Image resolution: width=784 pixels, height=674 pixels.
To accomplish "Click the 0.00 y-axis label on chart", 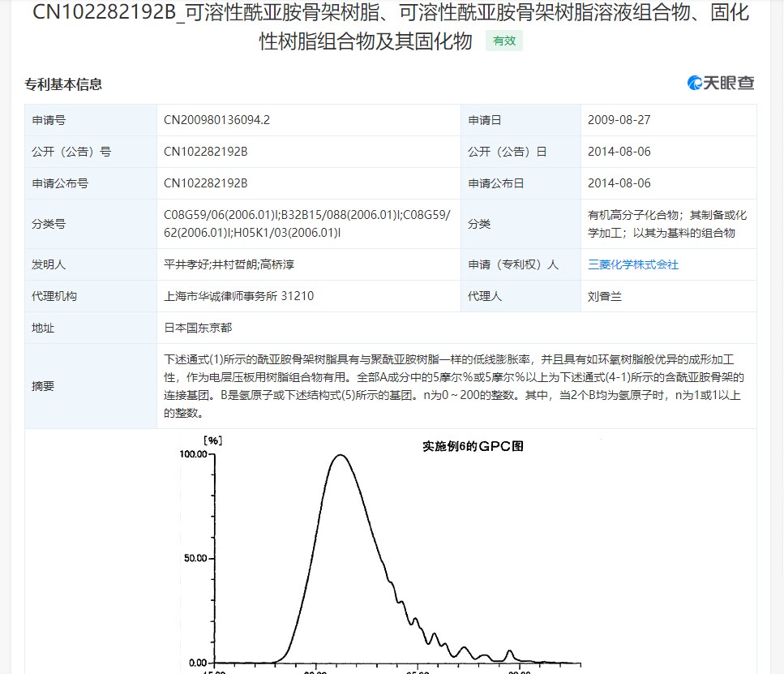I will click(198, 663).
